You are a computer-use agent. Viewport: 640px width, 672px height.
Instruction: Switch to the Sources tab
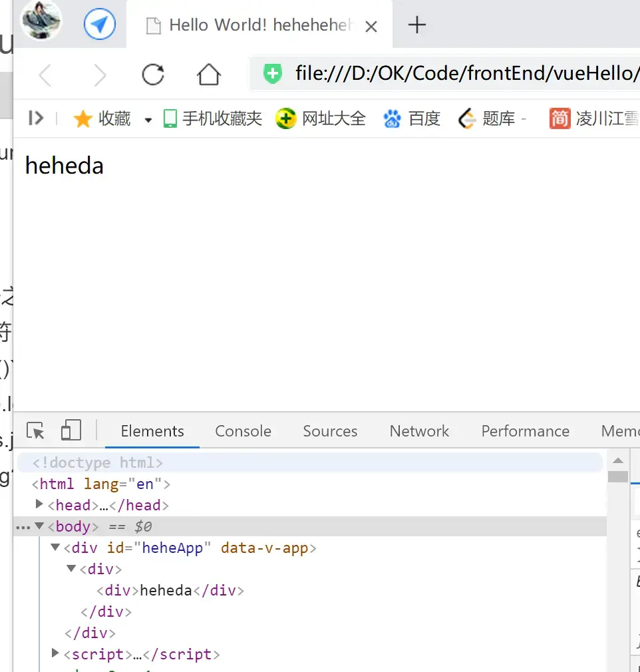tap(330, 431)
